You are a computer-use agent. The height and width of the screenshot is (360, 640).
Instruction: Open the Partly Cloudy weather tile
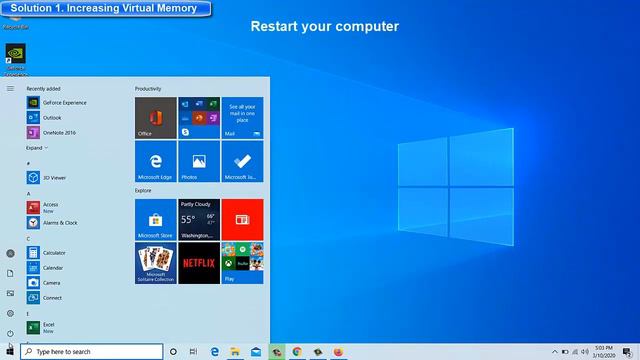point(199,220)
